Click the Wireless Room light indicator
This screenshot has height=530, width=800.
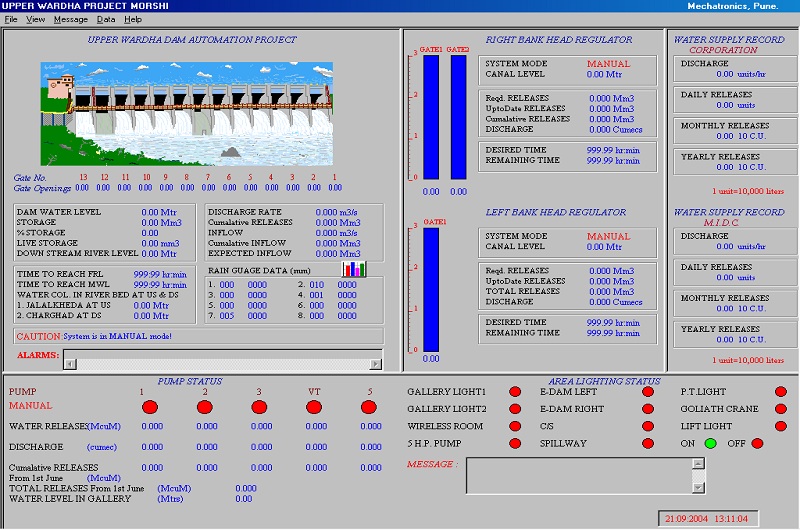click(x=515, y=426)
